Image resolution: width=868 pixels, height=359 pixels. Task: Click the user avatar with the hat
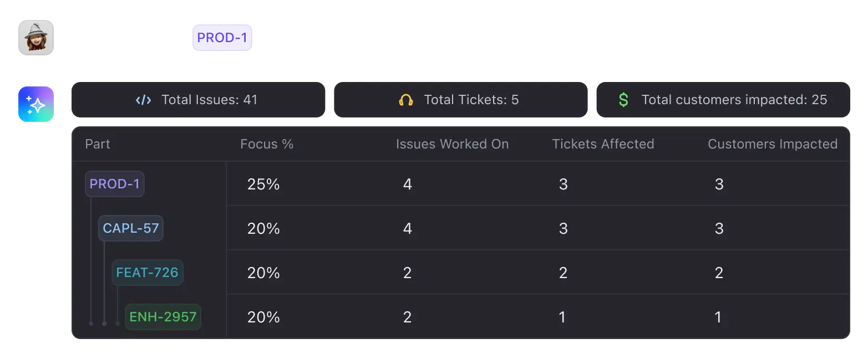tap(36, 38)
